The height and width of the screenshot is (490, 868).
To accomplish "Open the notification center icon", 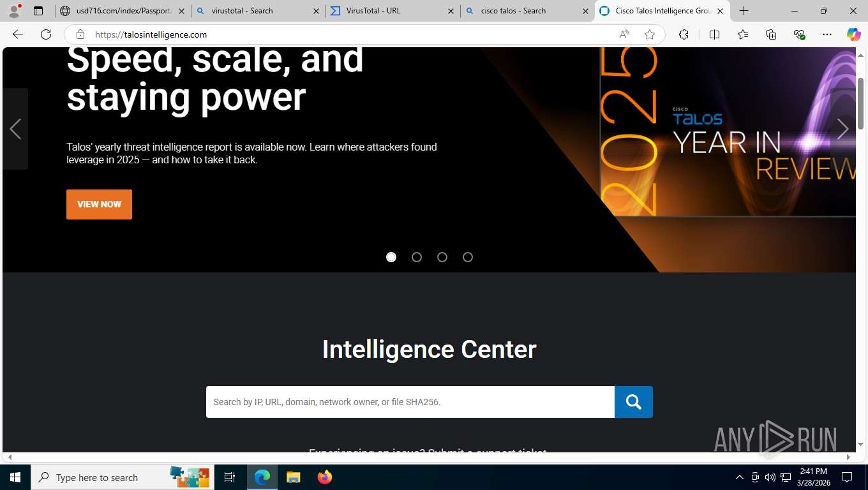I will (x=847, y=477).
